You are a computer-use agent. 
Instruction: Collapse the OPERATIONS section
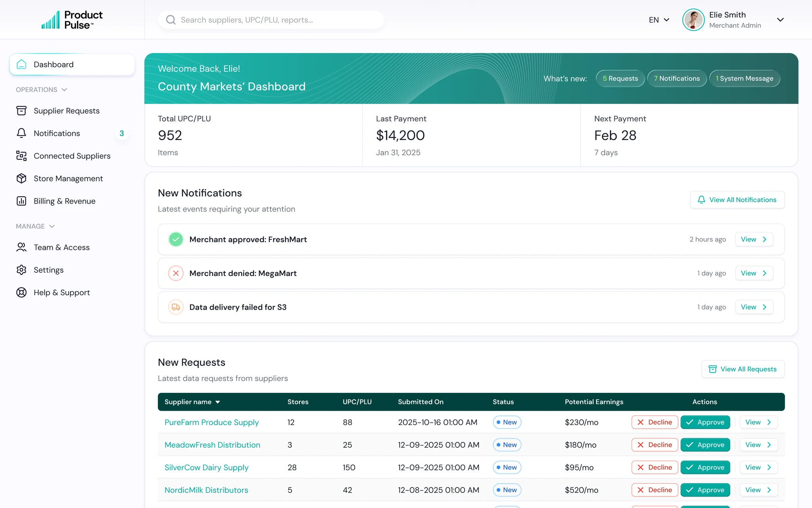41,90
